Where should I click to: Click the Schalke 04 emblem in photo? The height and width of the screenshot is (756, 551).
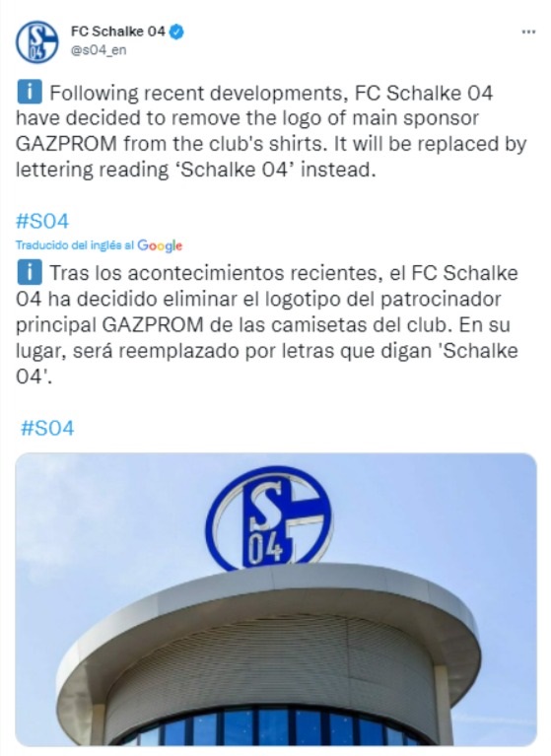tap(269, 518)
